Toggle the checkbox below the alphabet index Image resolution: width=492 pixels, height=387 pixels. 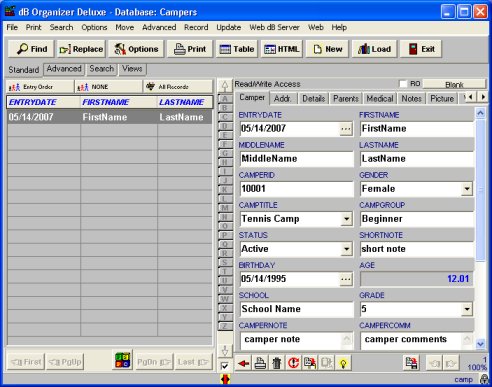click(225, 366)
